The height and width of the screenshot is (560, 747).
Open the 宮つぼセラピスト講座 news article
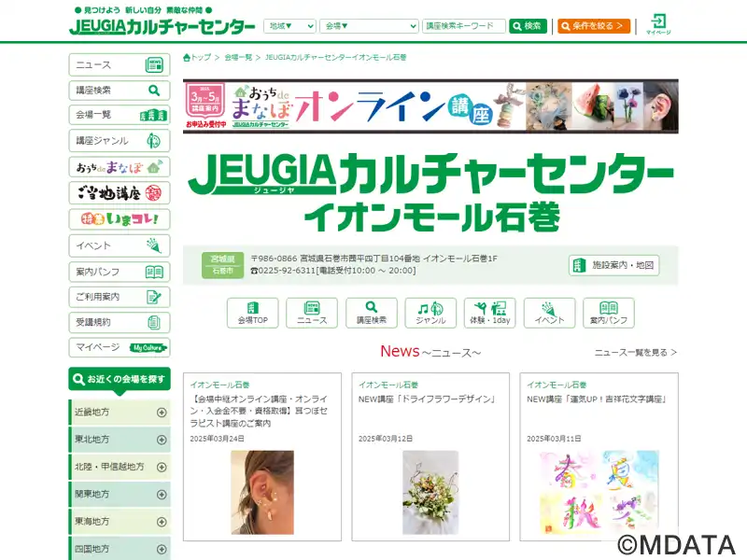click(x=260, y=411)
